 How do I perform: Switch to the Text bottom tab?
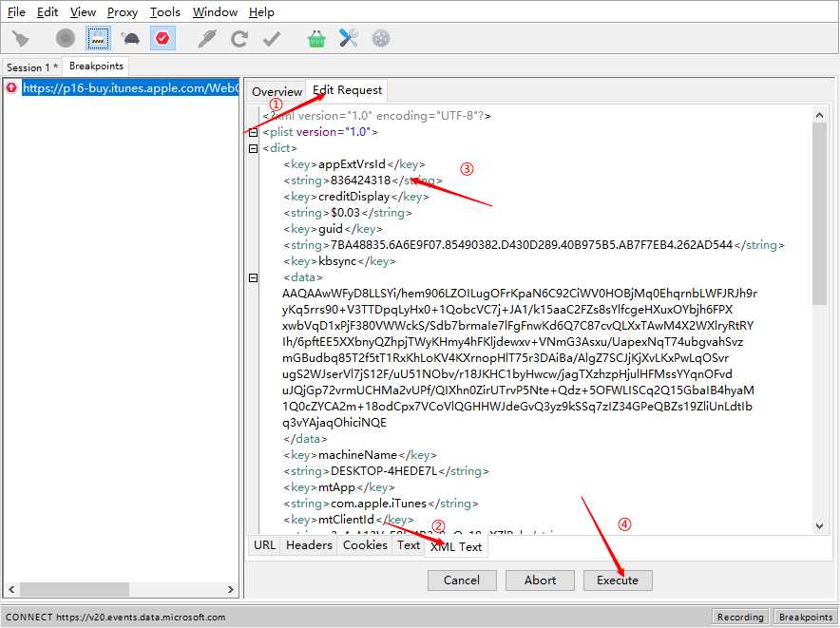coord(409,545)
